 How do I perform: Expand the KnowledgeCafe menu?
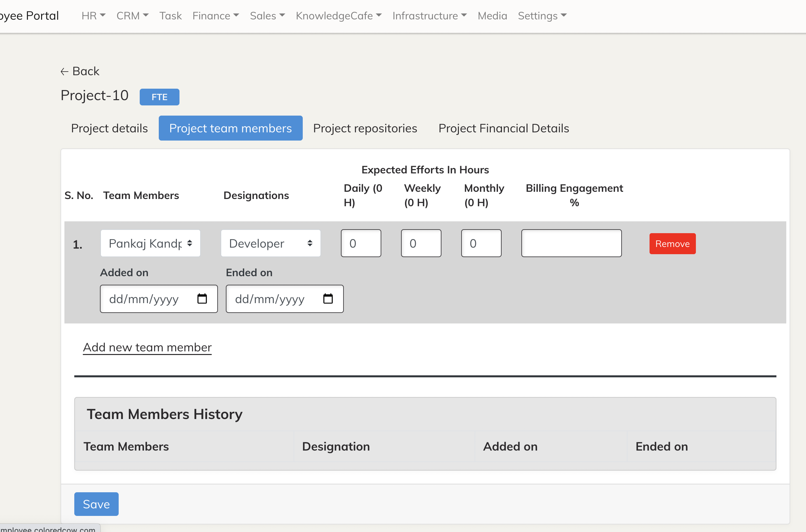pyautogui.click(x=379, y=15)
